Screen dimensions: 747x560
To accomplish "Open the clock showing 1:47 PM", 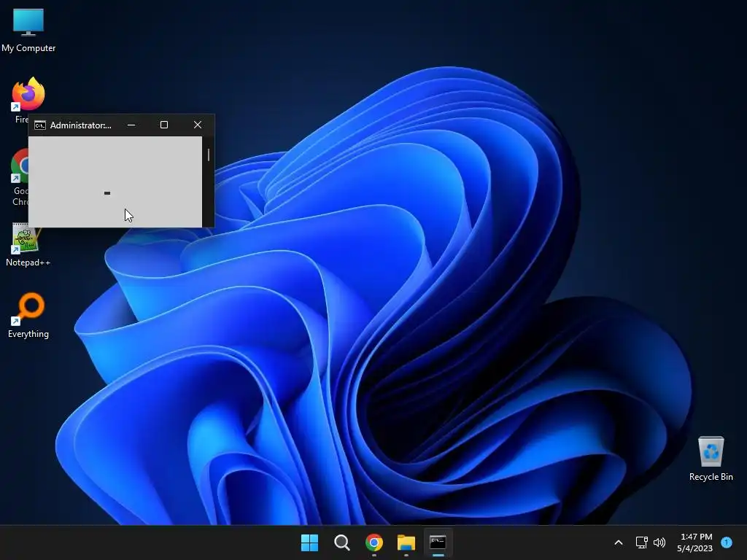I will pyautogui.click(x=695, y=542).
